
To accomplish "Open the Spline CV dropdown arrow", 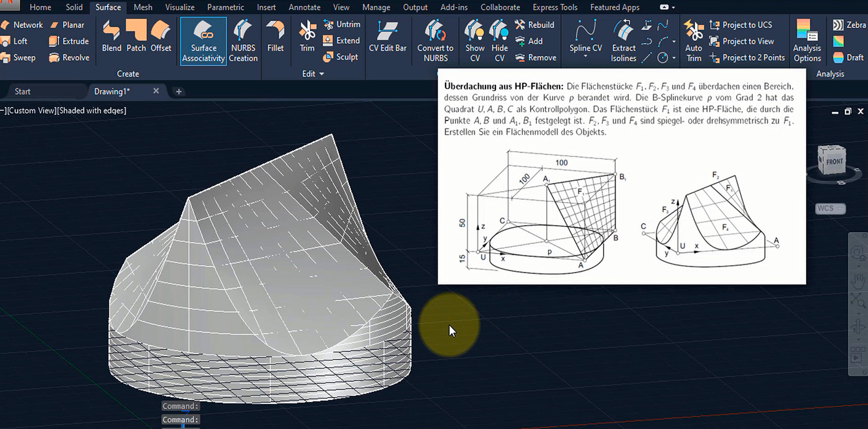I will click(586, 57).
